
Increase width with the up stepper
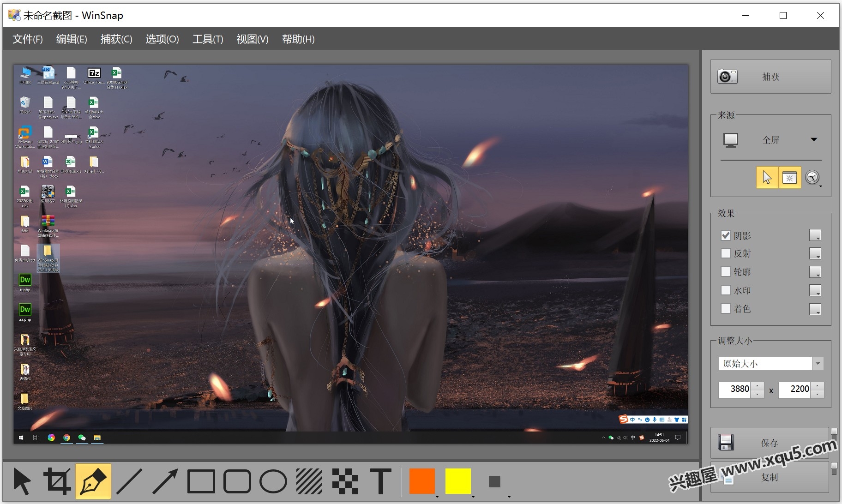point(758,386)
